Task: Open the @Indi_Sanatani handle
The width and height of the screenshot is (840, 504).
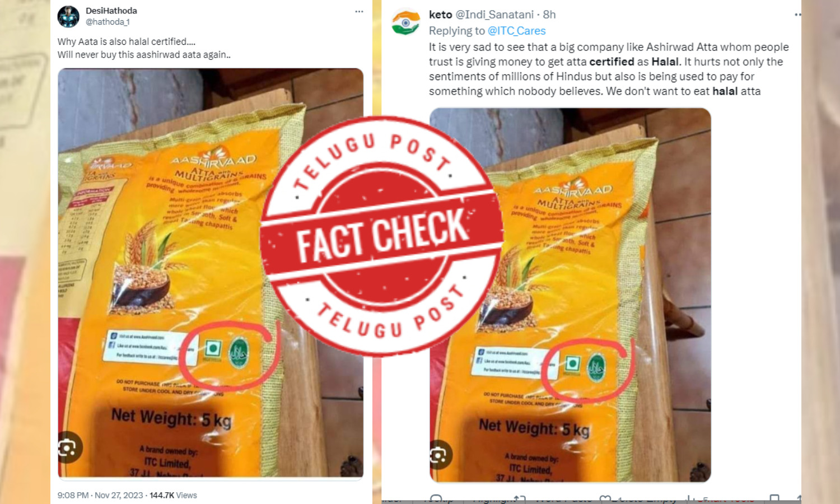Action: point(494,15)
